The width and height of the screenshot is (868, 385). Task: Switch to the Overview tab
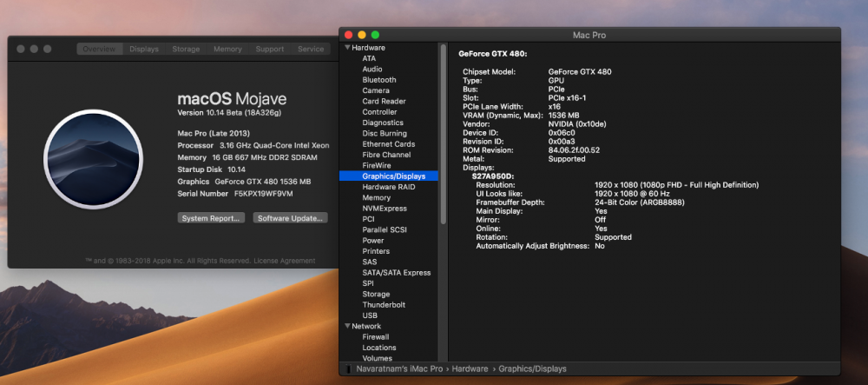[99, 50]
